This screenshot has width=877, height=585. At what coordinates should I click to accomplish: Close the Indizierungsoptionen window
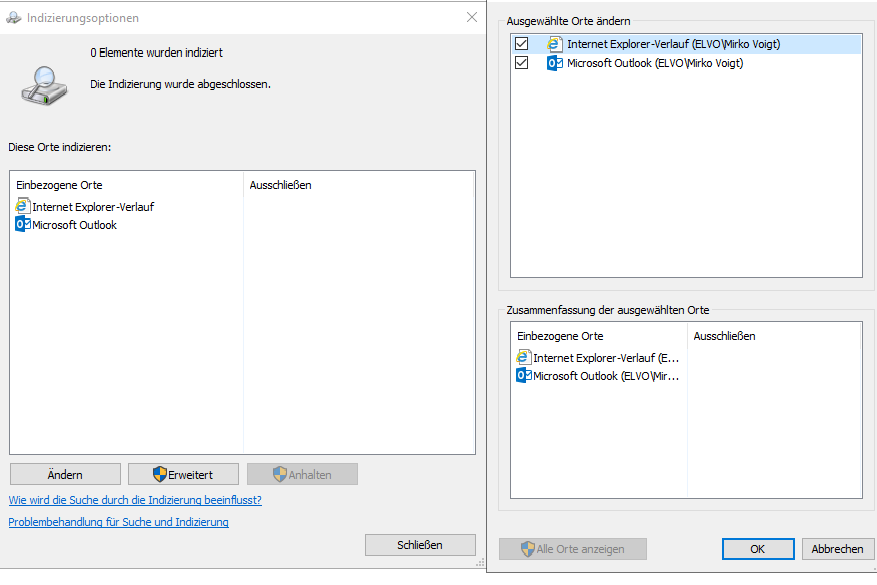coord(472,17)
